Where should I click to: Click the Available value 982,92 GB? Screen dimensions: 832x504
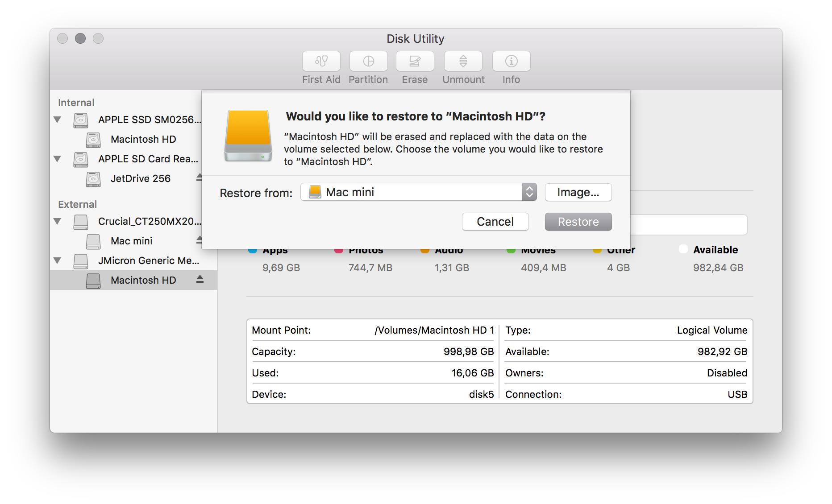[x=723, y=352]
